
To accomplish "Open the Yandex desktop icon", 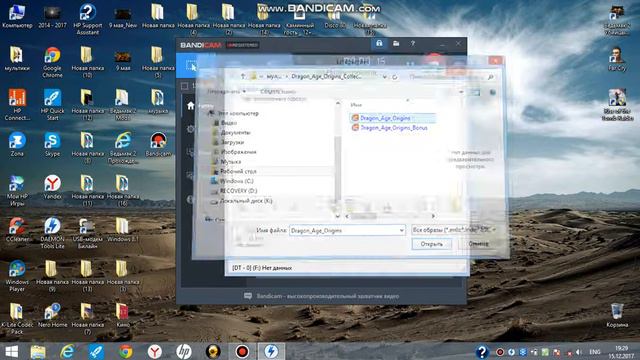I will point(52,187).
